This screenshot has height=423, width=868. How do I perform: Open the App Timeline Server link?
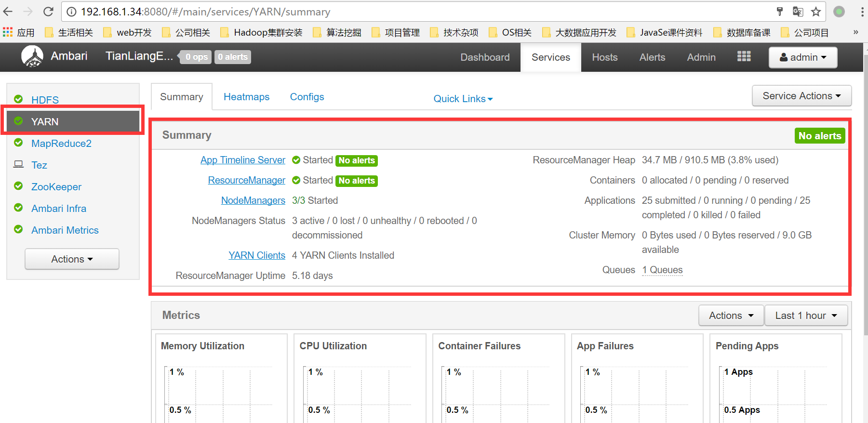tap(243, 160)
